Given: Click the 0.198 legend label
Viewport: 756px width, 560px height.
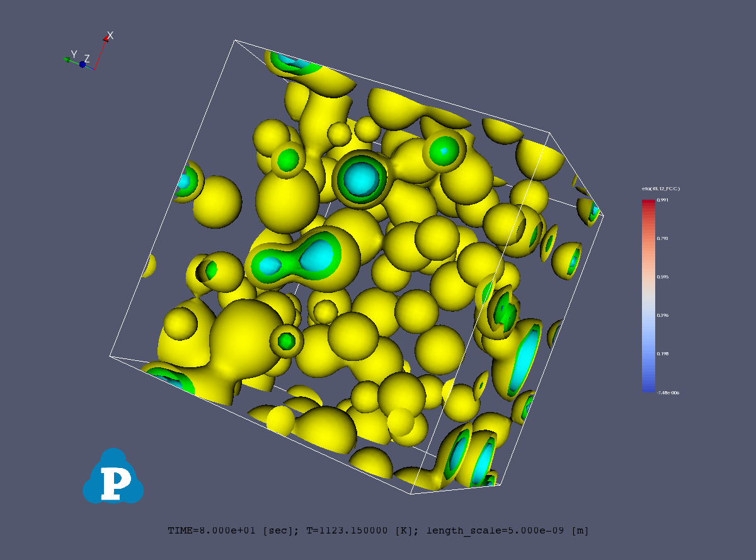Looking at the screenshot, I should pos(663,353).
